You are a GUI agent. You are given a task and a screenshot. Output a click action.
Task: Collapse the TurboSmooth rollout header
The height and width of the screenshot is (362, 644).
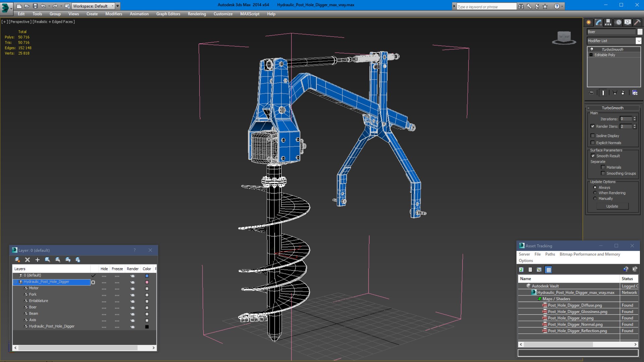tap(612, 108)
